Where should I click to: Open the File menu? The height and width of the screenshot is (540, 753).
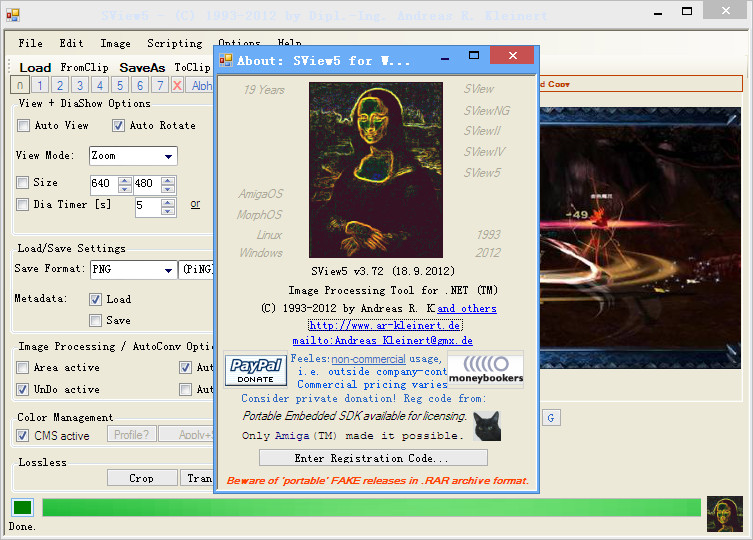(31, 44)
